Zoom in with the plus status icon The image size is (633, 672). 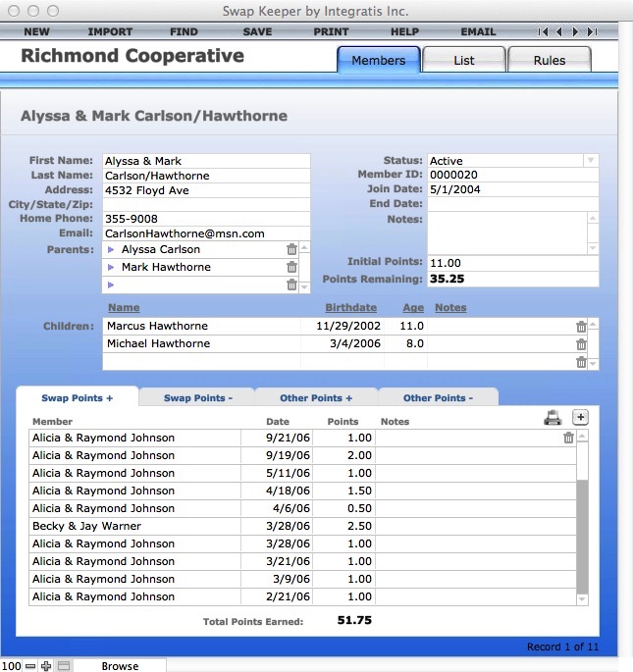tap(46, 666)
